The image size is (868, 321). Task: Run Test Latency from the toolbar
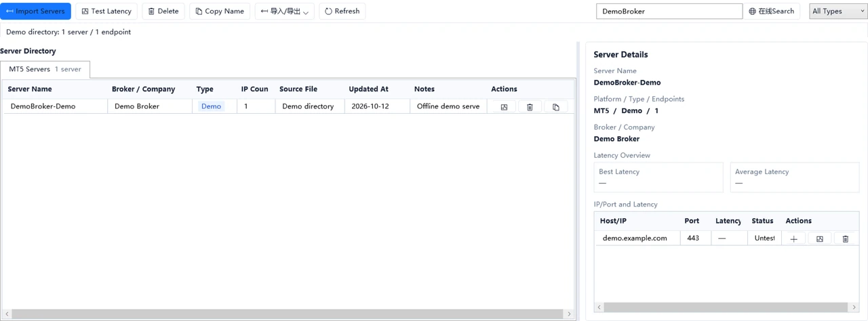coord(106,11)
